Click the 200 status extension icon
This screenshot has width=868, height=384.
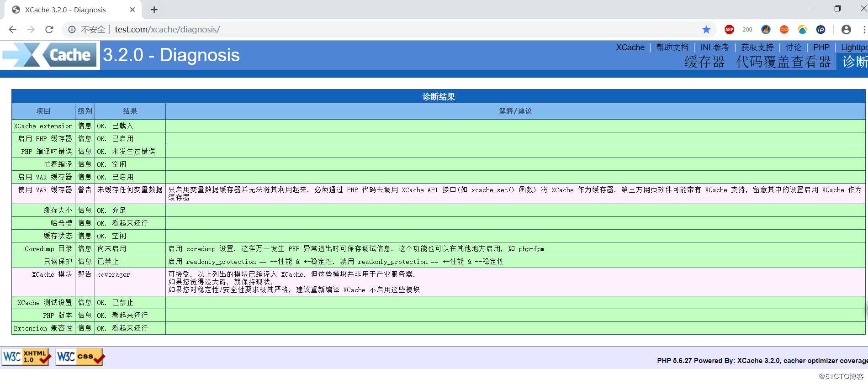tap(747, 30)
